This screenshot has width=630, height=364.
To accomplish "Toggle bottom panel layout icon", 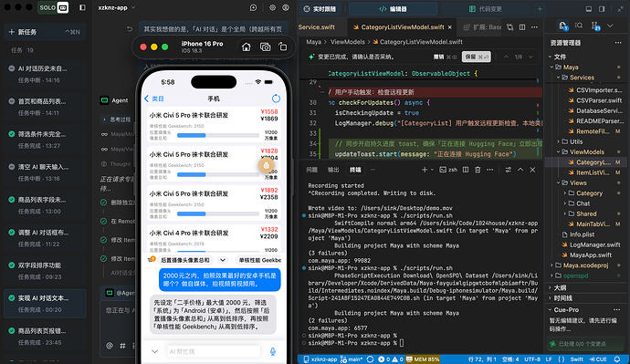I will tap(589, 9).
